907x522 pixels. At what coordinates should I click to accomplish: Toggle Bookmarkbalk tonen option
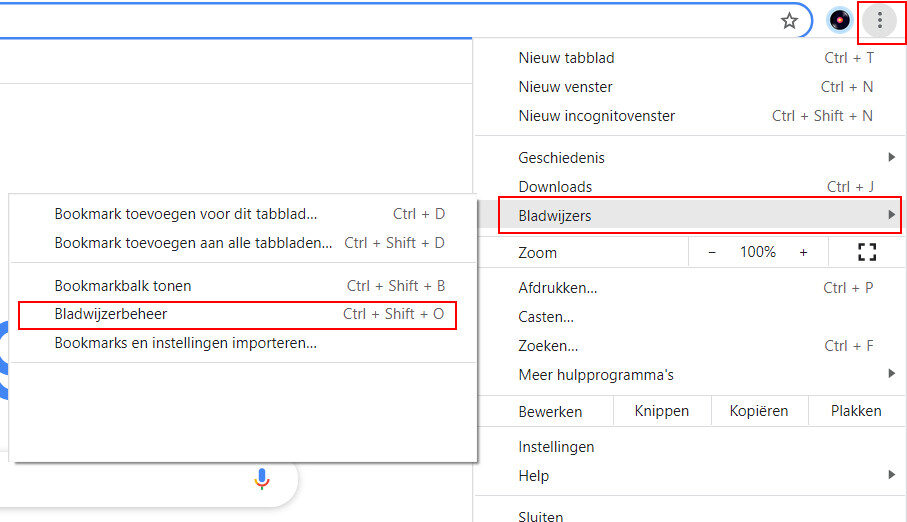[x=123, y=286]
